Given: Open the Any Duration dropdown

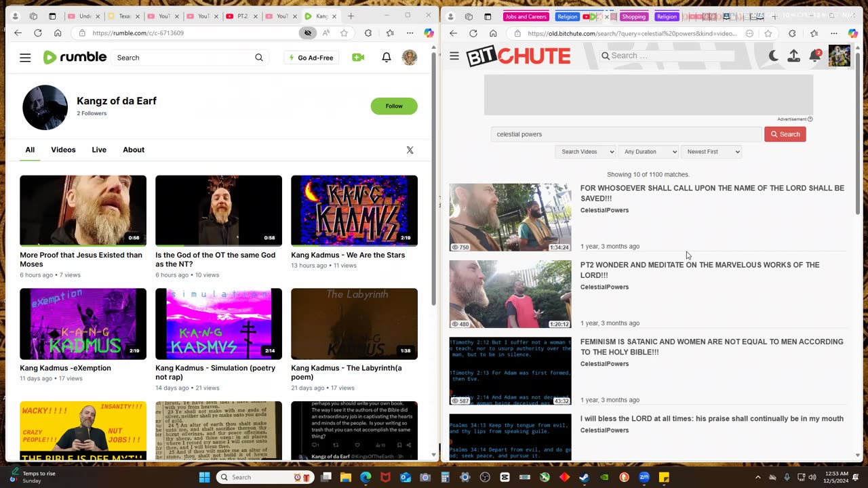Looking at the screenshot, I should (648, 152).
